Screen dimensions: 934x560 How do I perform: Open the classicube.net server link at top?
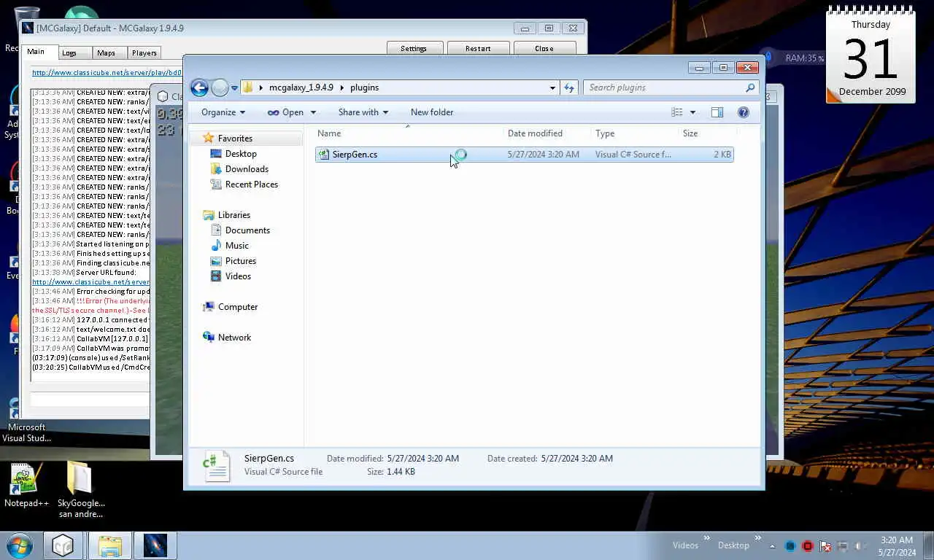[107, 73]
